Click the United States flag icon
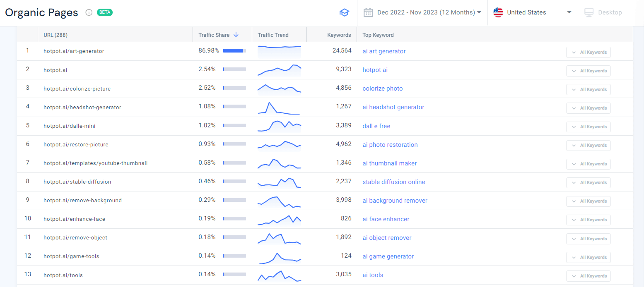 pyautogui.click(x=498, y=12)
